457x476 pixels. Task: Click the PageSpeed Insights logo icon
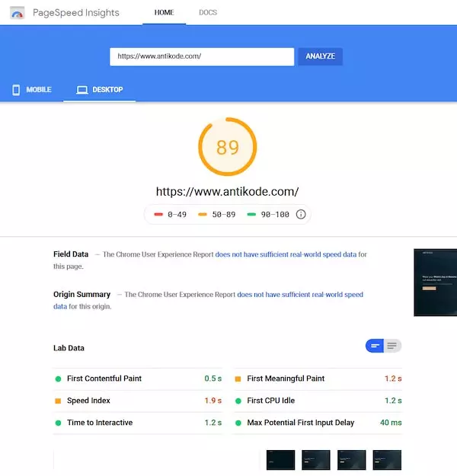(18, 13)
